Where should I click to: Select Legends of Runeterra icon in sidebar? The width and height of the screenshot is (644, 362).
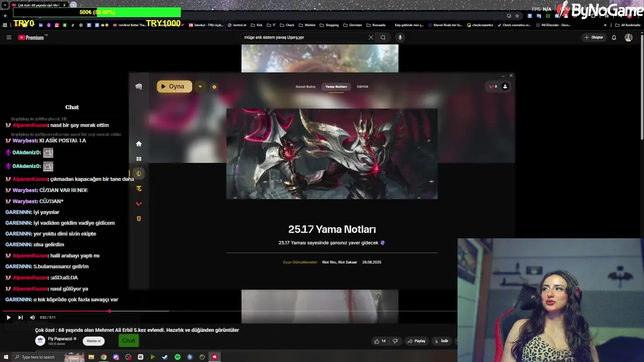coord(139,219)
